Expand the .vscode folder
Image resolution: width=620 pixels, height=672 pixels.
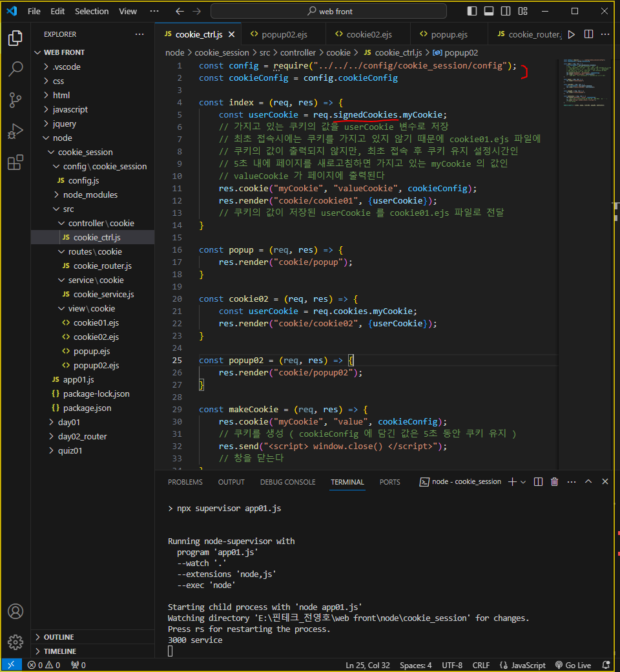click(93, 67)
